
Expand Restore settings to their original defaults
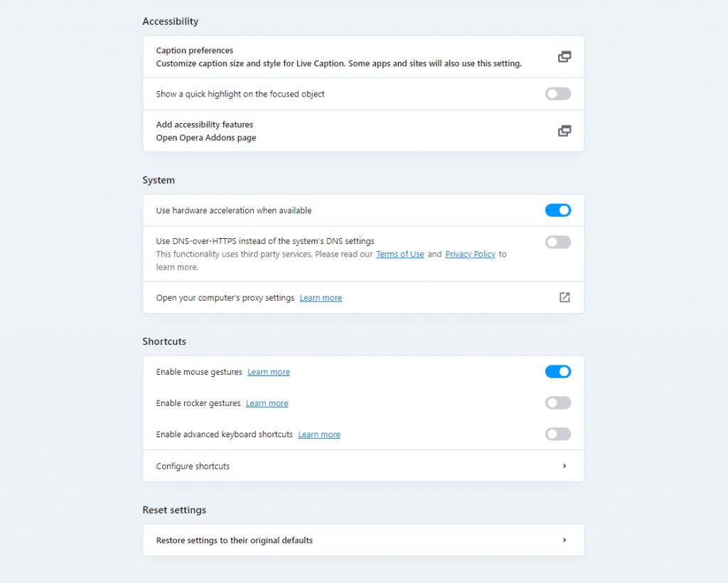point(363,540)
